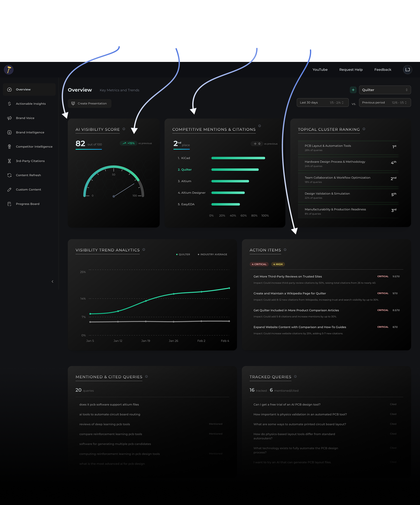
Task: Filter by 4 Critical badge
Action: tap(259, 264)
